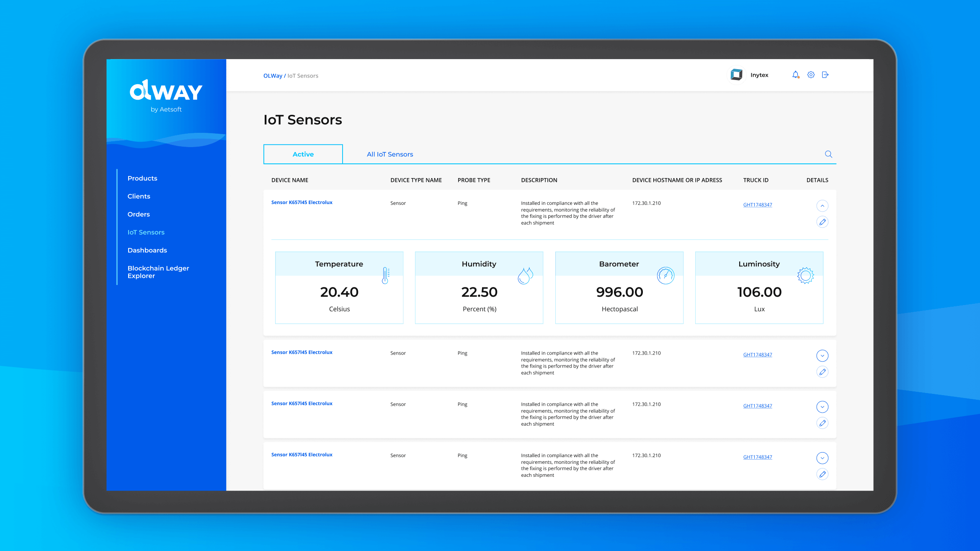Open the Blockchain Ledger Explorer menu item
This screenshot has width=980, height=551.
(158, 272)
